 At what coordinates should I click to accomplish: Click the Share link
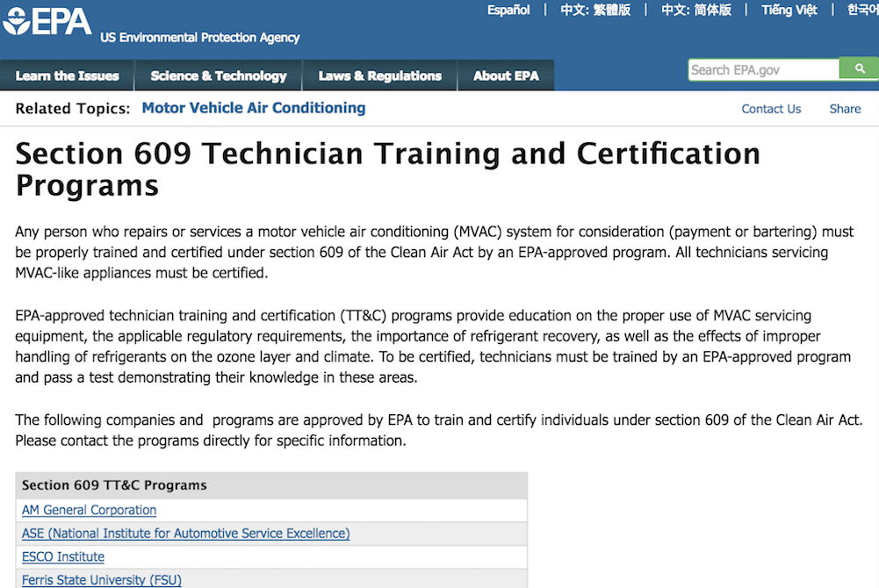846,109
